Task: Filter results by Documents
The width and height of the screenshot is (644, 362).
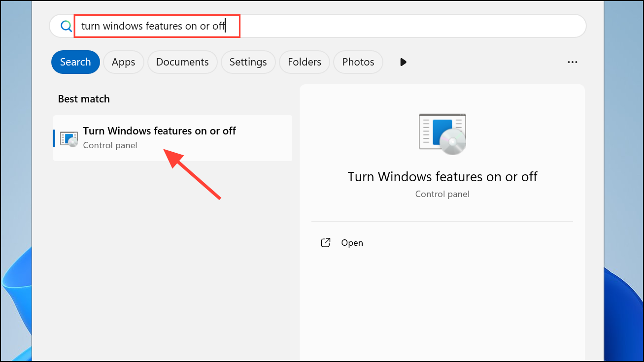Action: click(182, 62)
